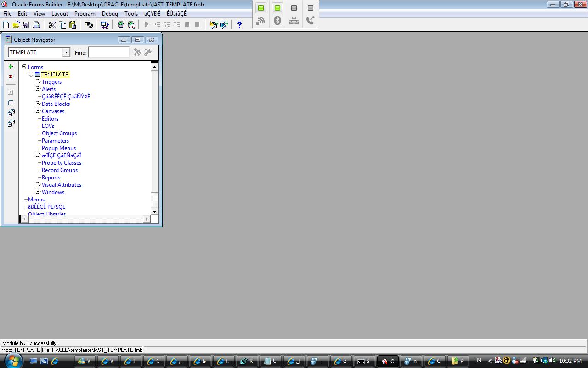The height and width of the screenshot is (368, 588).
Task: Open the Program menu
Action: point(85,14)
